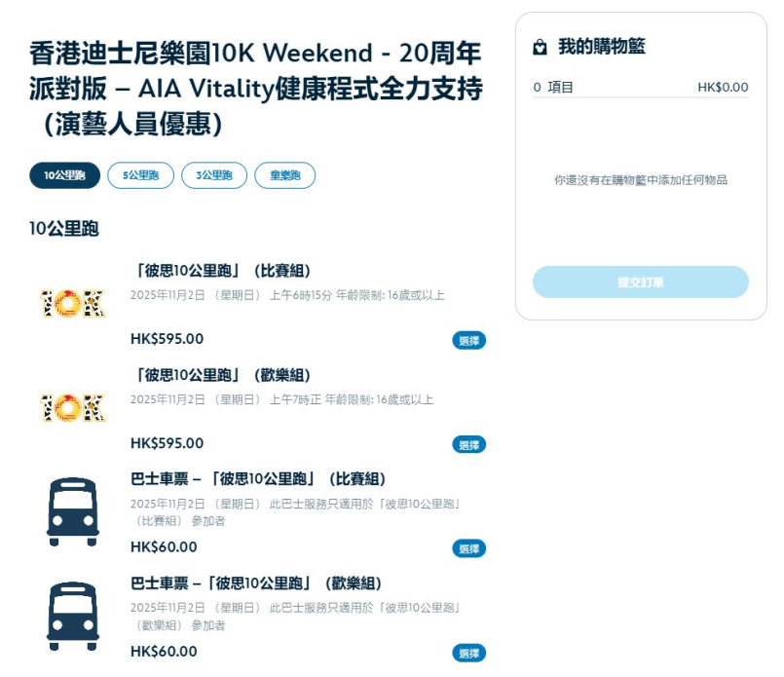The width and height of the screenshot is (784, 677).
Task: Switch to the 5公里跑 tab
Action: coord(140,175)
